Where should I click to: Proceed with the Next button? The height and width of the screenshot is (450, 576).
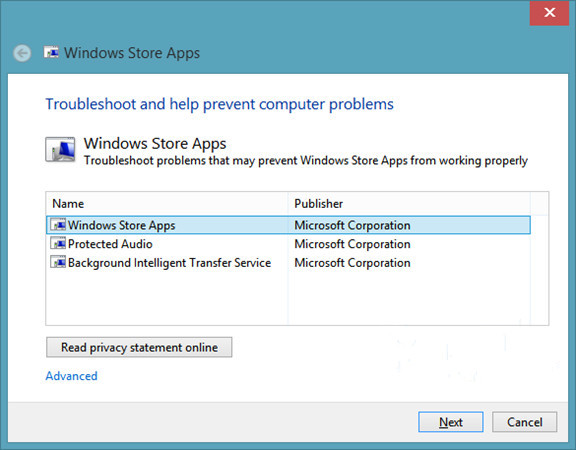(x=451, y=422)
